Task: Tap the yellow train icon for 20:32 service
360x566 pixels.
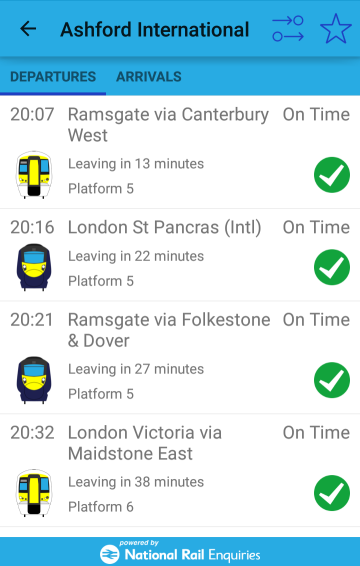Action: pos(34,493)
